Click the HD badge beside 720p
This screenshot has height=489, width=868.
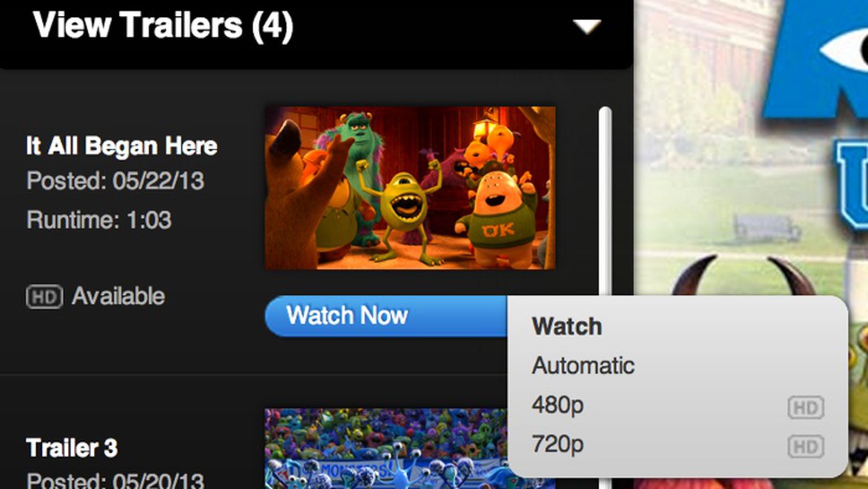pyautogui.click(x=806, y=447)
